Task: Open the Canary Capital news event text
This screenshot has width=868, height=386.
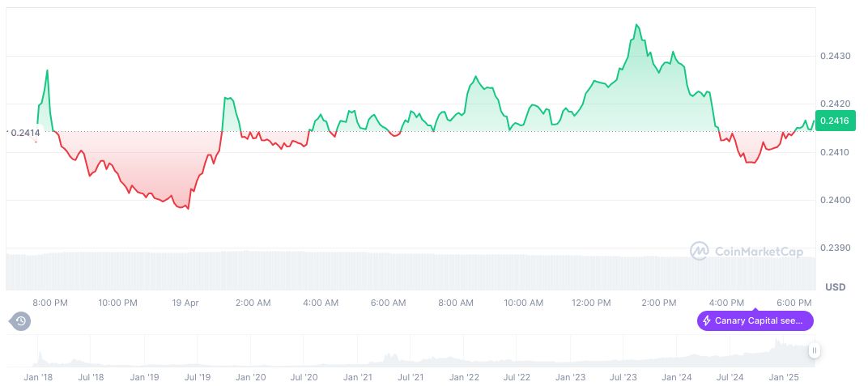Action: click(x=759, y=321)
